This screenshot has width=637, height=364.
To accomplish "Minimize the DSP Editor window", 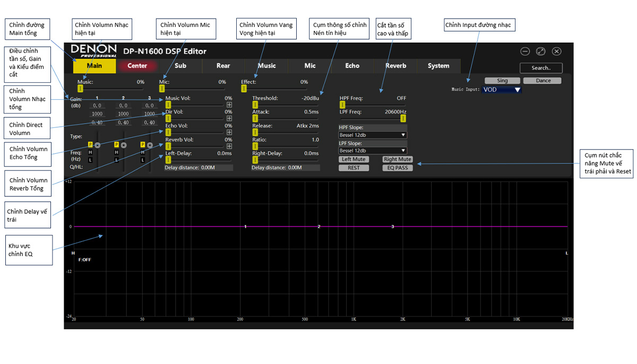I will (x=525, y=51).
